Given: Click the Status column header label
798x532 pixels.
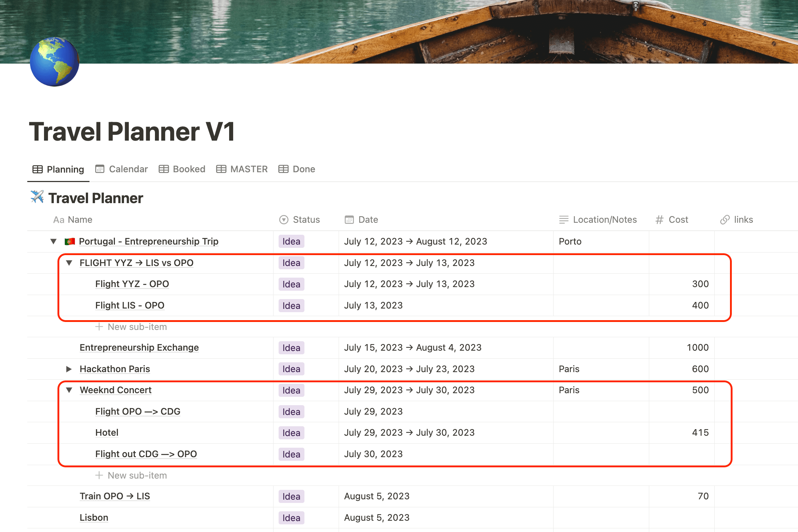Looking at the screenshot, I should click(306, 219).
